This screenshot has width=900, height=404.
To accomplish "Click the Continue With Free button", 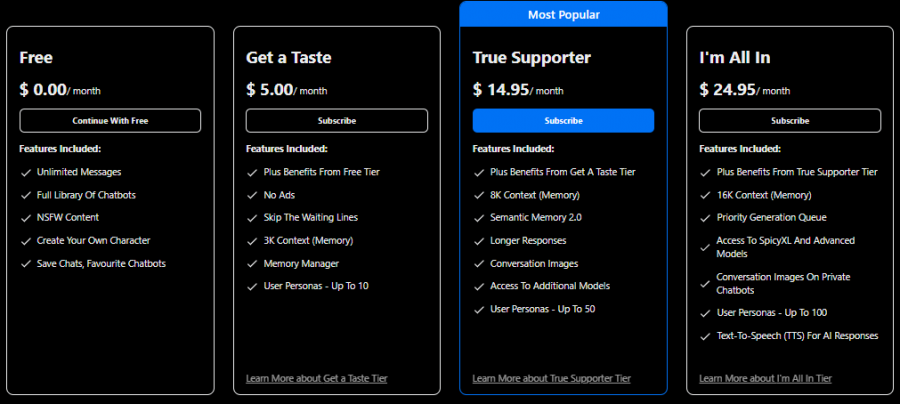I will click(x=110, y=121).
